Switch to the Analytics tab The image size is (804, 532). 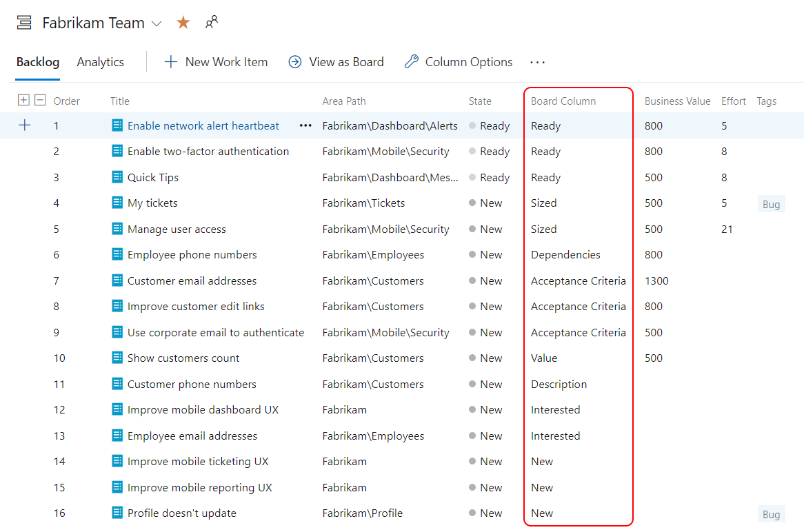(x=101, y=62)
